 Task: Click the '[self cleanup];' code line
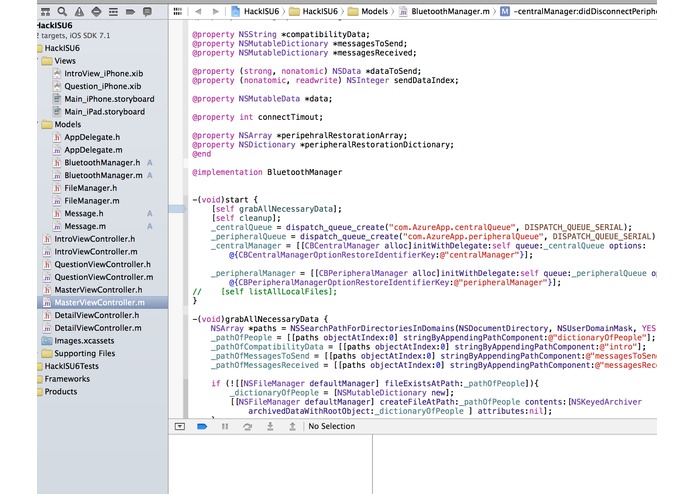tap(246, 218)
